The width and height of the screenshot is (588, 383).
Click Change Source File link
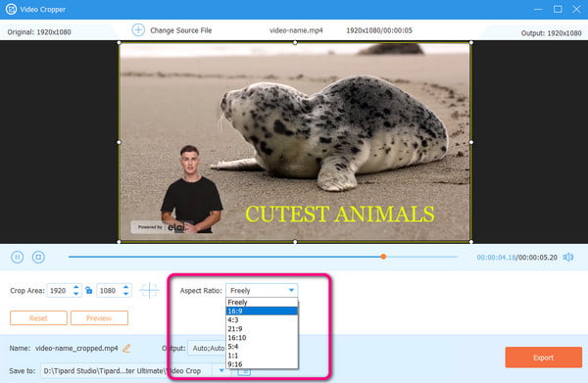pos(180,30)
